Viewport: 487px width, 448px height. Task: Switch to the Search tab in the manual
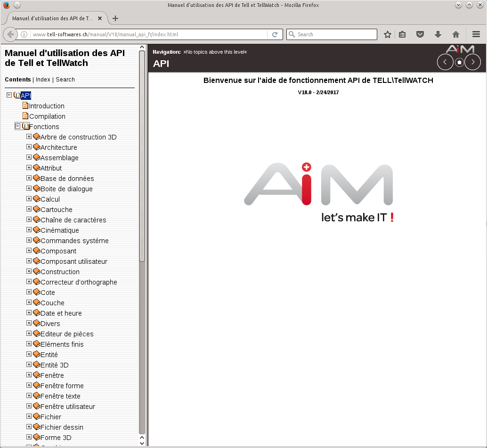tap(65, 80)
